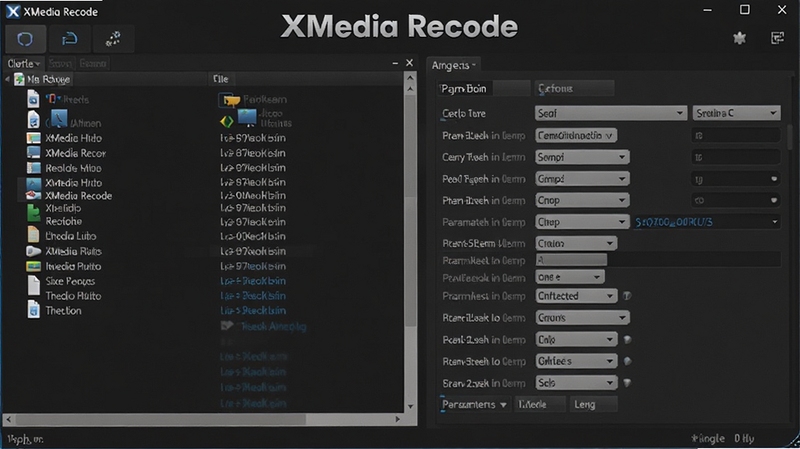Switch to the Czfons tab

pos(573,88)
